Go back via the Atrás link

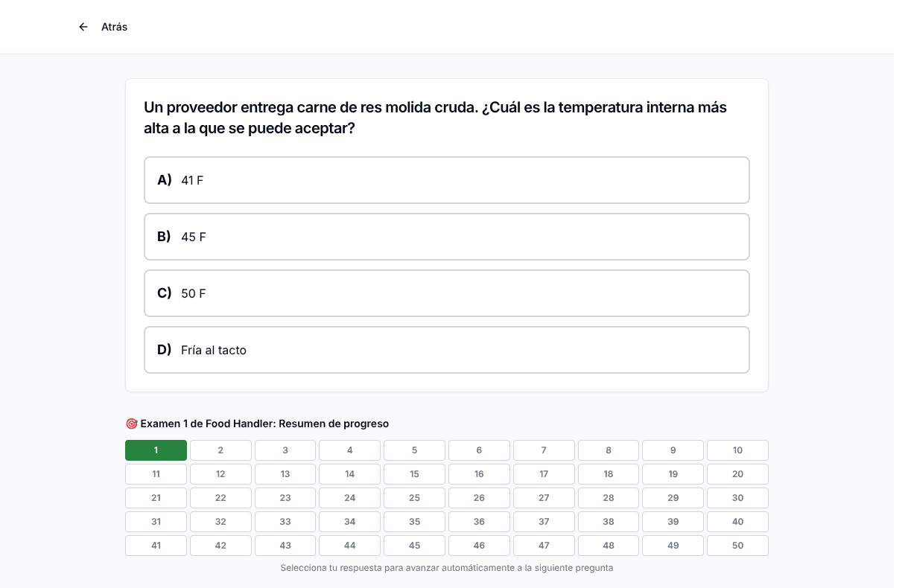coord(114,27)
